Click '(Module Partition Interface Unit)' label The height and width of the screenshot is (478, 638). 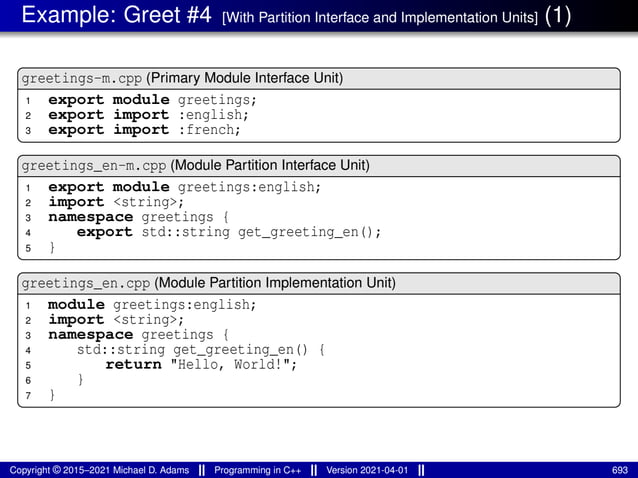point(270,165)
